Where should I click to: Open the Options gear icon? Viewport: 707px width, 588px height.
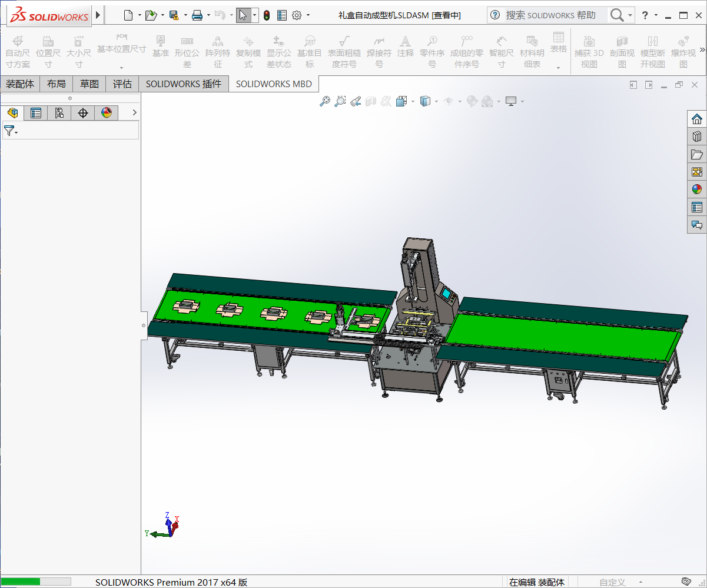click(297, 15)
